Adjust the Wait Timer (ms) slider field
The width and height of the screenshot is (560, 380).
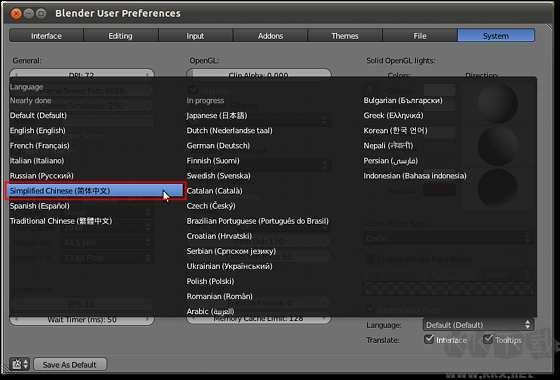click(82, 319)
